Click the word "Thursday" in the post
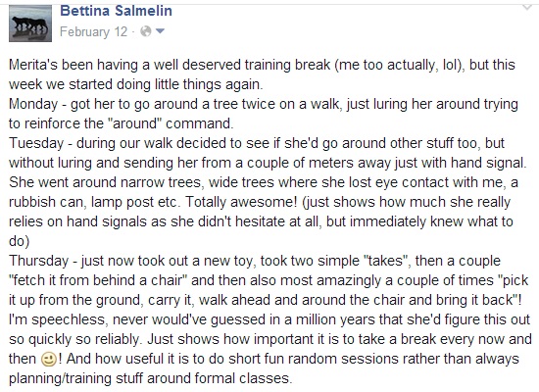539x392 pixels. pos(39,261)
